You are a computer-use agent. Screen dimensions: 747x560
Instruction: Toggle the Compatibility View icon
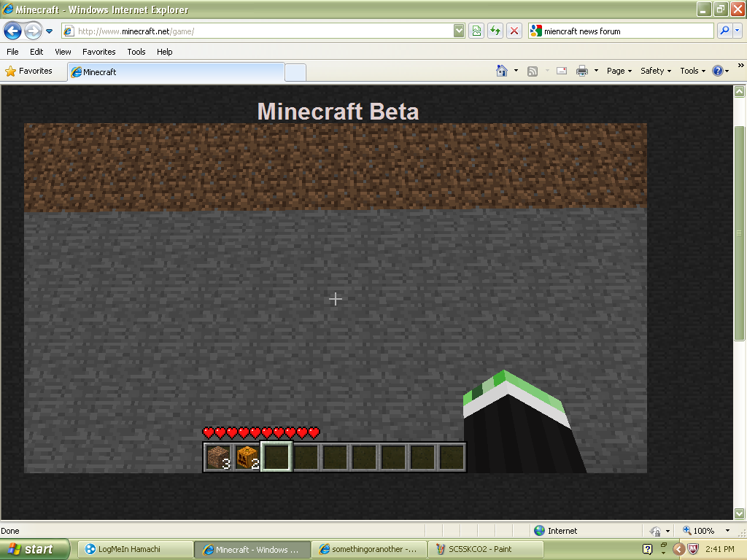coord(476,31)
